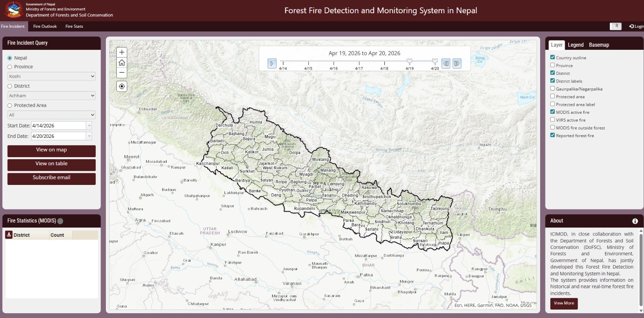Enable the VIIRS active fire layer
This screenshot has width=644, height=318.
[x=553, y=120]
